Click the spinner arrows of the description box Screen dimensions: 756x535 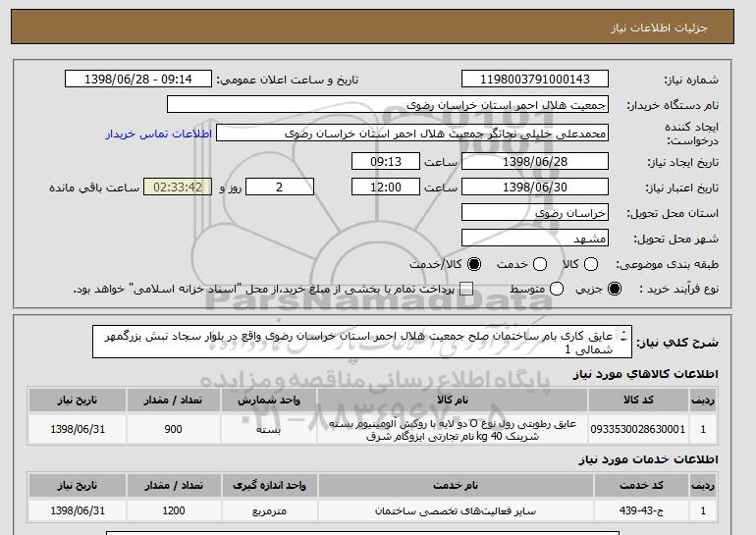(x=623, y=337)
